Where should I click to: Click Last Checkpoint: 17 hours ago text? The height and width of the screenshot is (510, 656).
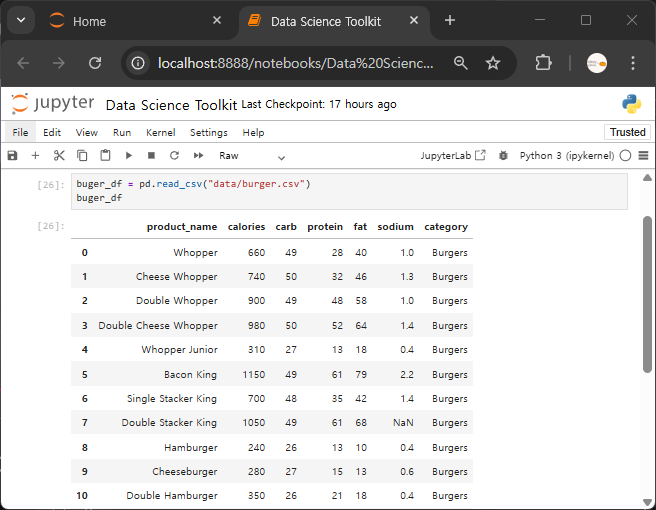click(319, 104)
